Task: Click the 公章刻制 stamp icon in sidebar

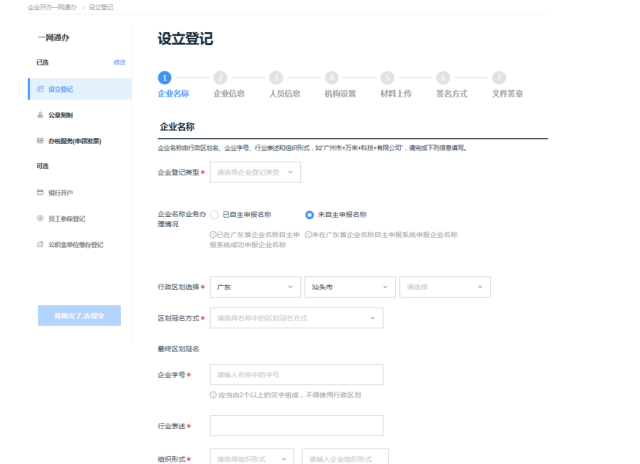Action: [x=40, y=115]
